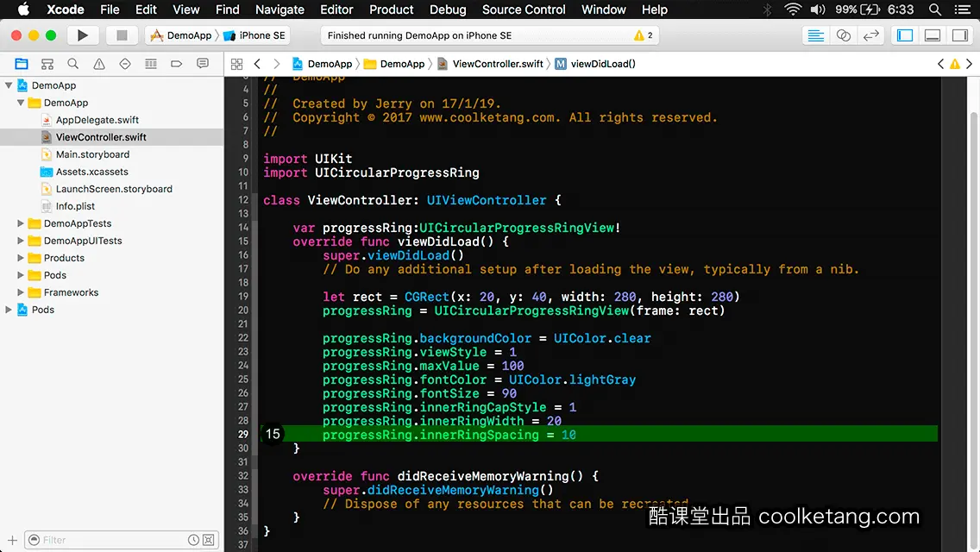
Task: Open the DemoApp folder jump bar segment
Action: [x=394, y=64]
